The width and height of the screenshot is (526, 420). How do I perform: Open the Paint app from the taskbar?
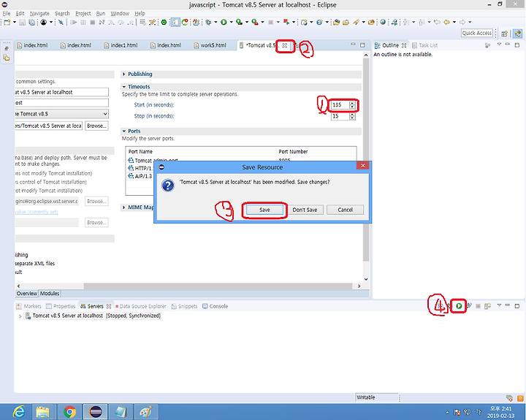pyautogui.click(x=145, y=412)
